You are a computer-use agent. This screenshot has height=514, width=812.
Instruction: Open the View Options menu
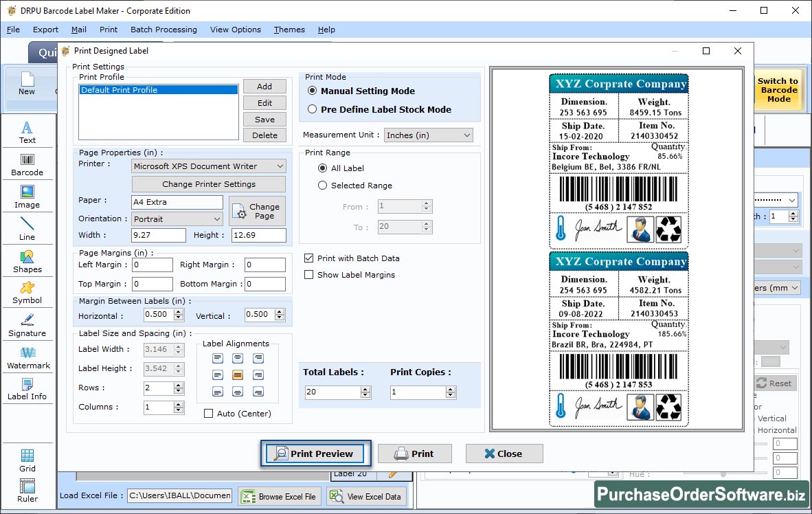coord(236,30)
